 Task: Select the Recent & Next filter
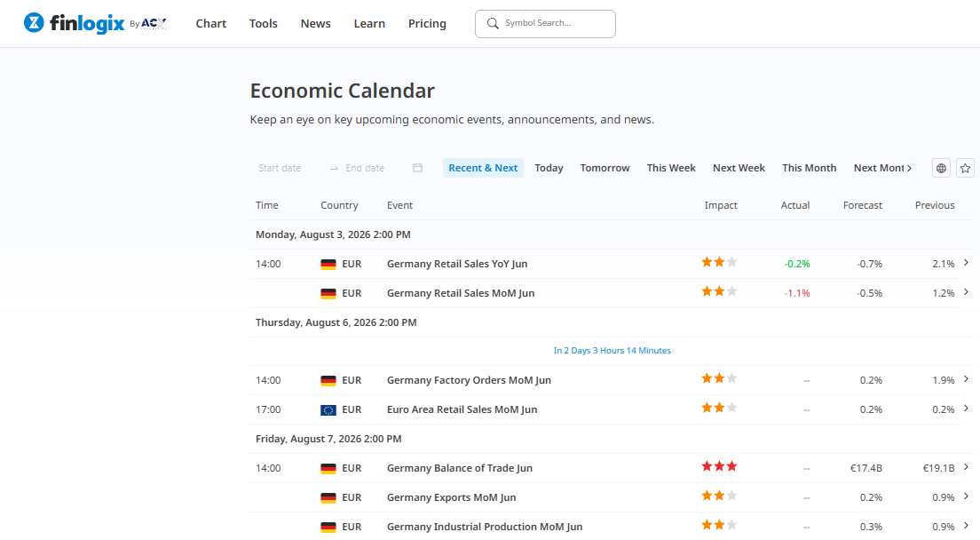(x=483, y=168)
